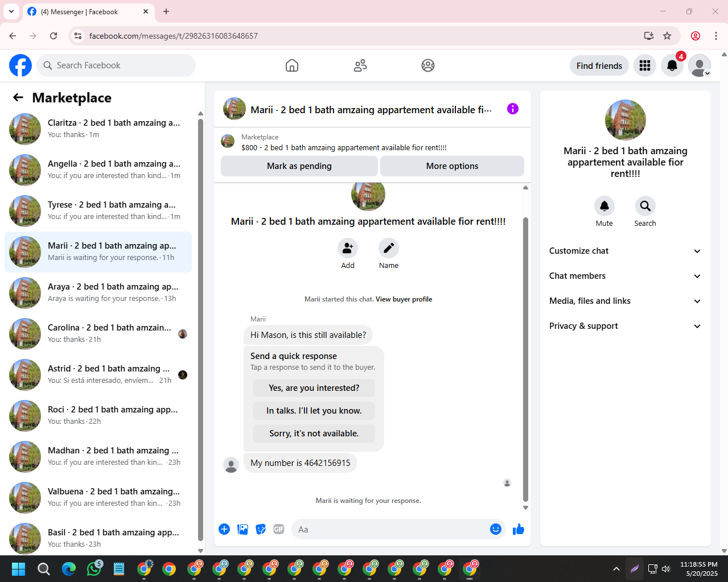The width and height of the screenshot is (728, 582).
Task: Show hidden system tray icons chevron
Action: pos(616,569)
